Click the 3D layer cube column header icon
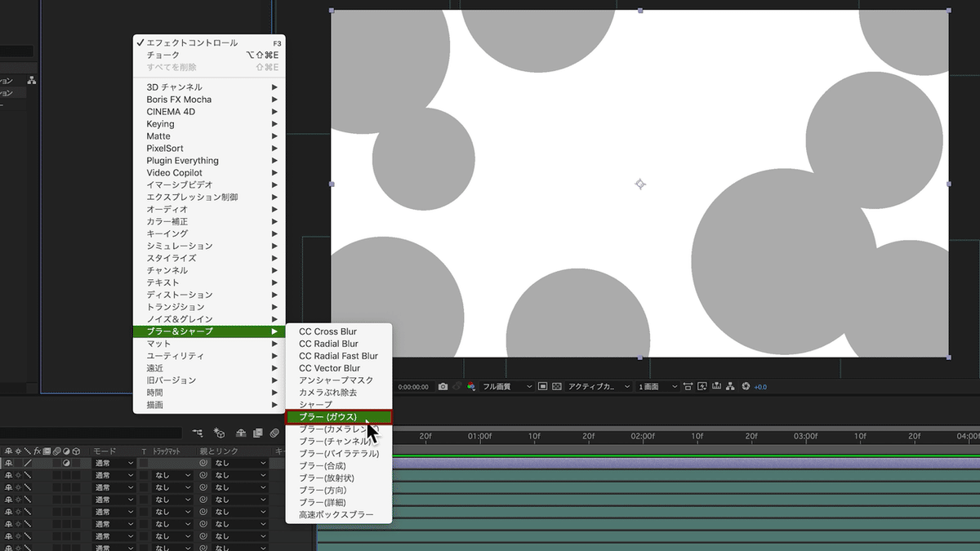 click(x=76, y=451)
